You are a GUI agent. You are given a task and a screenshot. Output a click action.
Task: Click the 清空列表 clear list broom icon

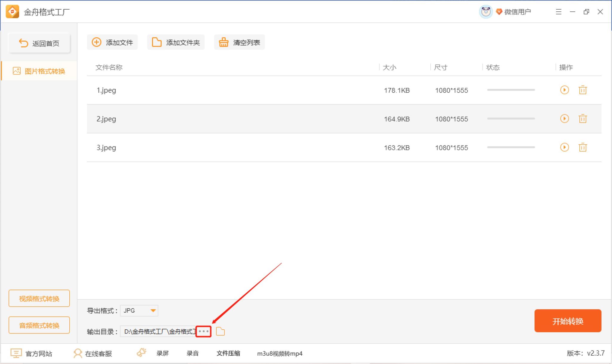point(224,42)
